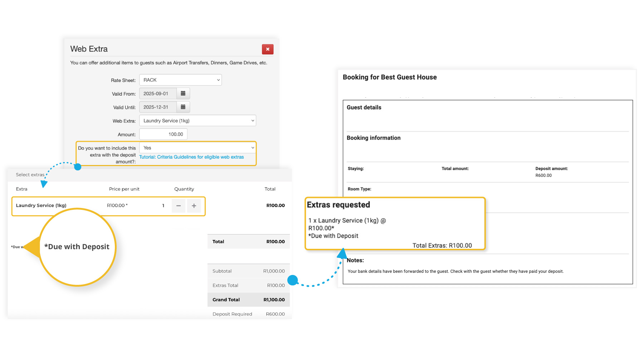Open the Valid Until calendar picker
The height and width of the screenshot is (358, 644).
[183, 107]
